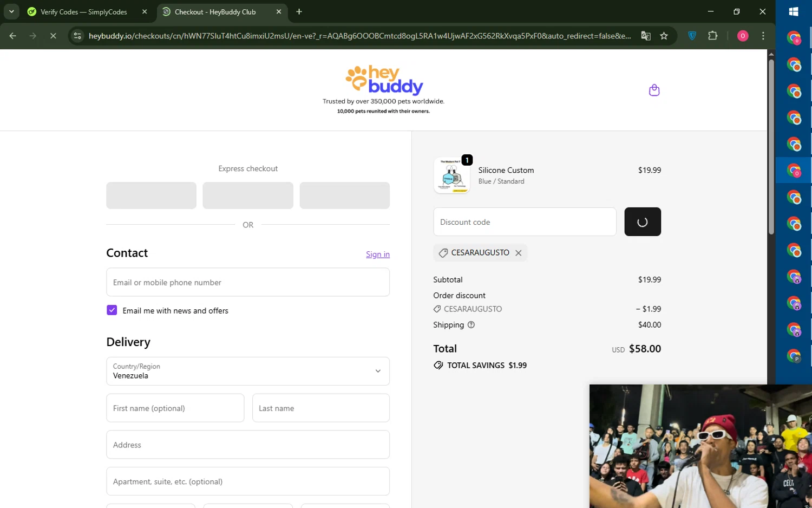Screen dimensions: 812x508
Task: Stop loading the page
Action: pos(53,36)
